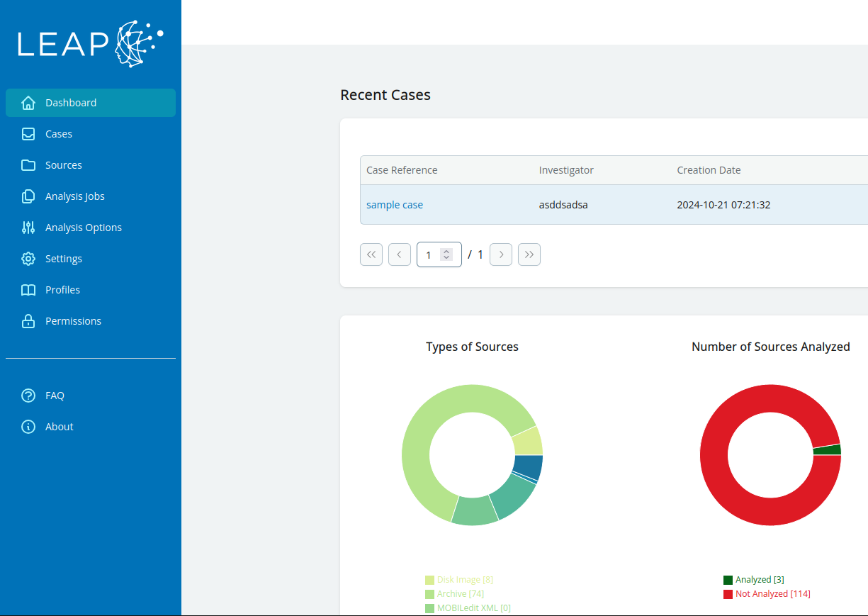This screenshot has width=868, height=616.
Task: Open Profiles using the book icon
Action: pos(28,289)
